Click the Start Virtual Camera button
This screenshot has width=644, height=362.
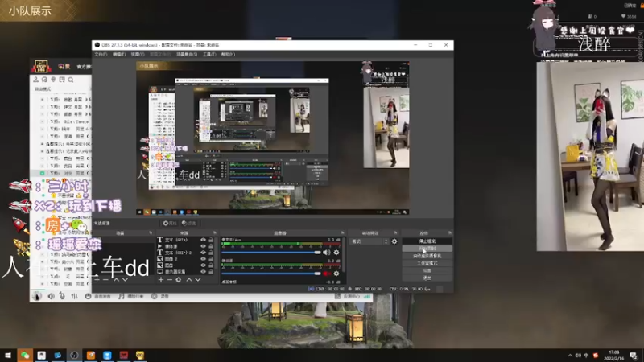tap(427, 256)
